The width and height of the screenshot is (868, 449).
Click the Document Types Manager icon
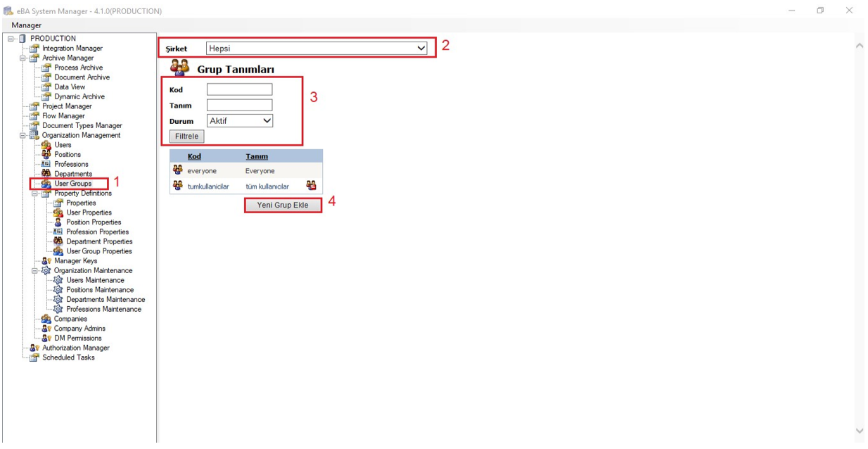34,126
